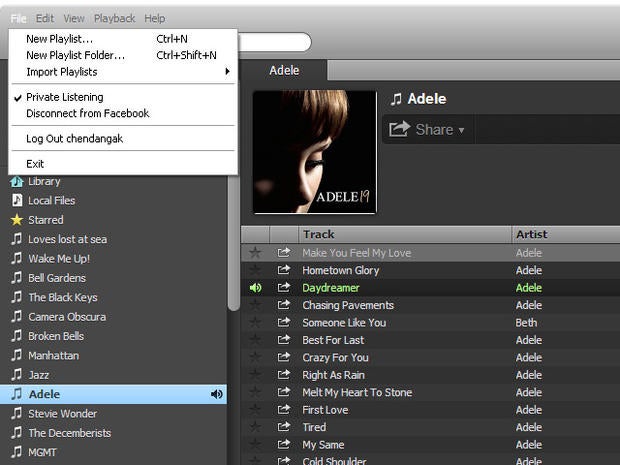Open playlist Stevie Wonder
620x465 pixels.
[62, 414]
